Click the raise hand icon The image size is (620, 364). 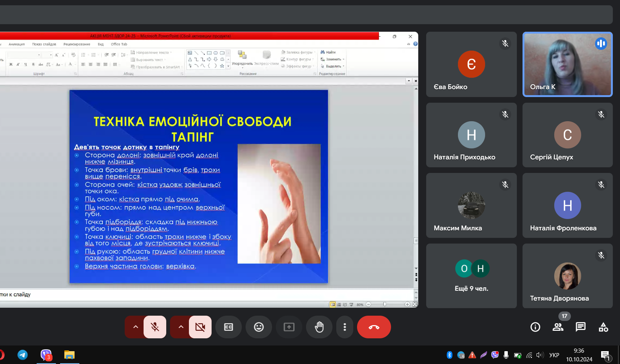(319, 327)
